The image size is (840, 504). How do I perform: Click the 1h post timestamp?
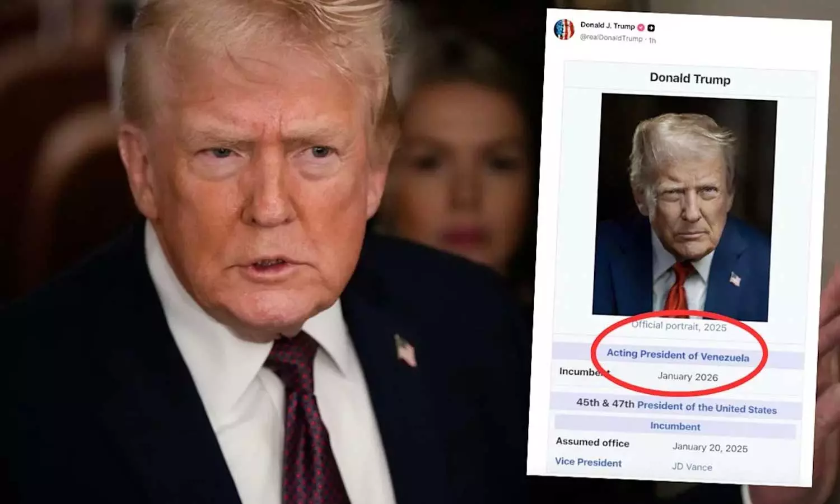click(652, 40)
